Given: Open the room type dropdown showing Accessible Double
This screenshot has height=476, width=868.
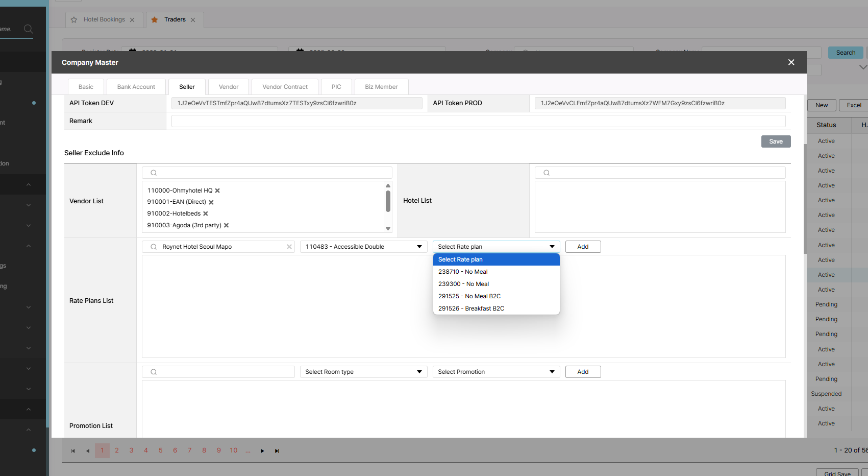Looking at the screenshot, I should click(x=363, y=247).
